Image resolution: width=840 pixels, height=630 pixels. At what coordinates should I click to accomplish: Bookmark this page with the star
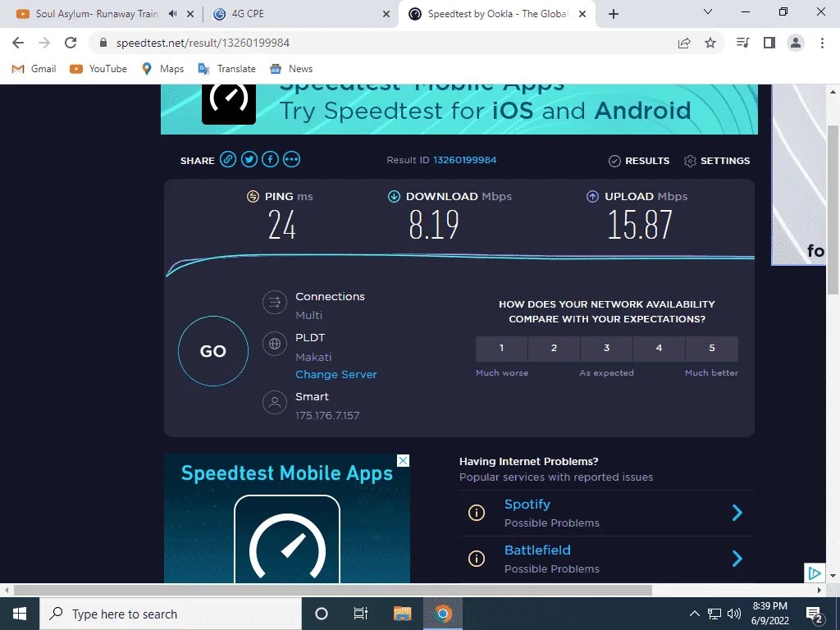(x=710, y=43)
